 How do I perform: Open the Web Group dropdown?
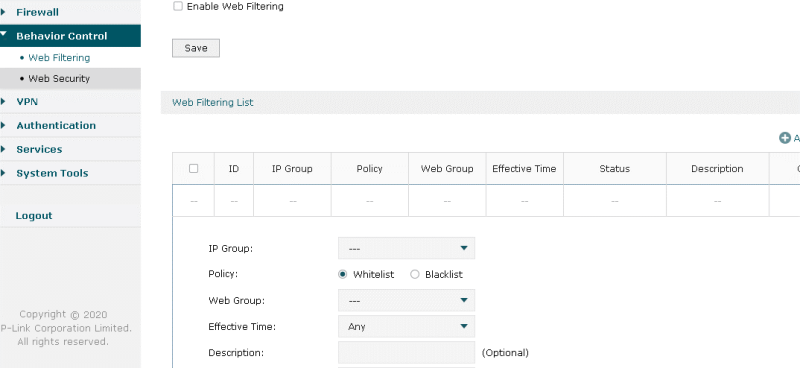tap(406, 301)
